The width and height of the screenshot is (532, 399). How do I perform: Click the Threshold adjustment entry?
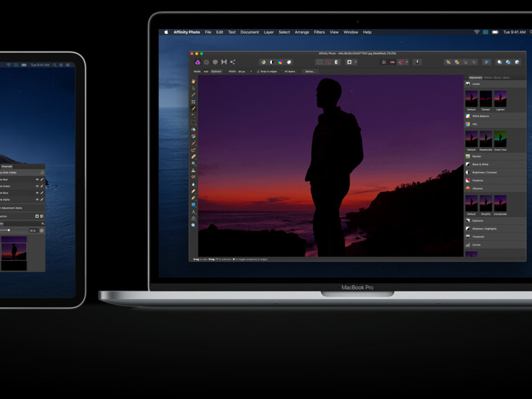pyautogui.click(x=495, y=237)
